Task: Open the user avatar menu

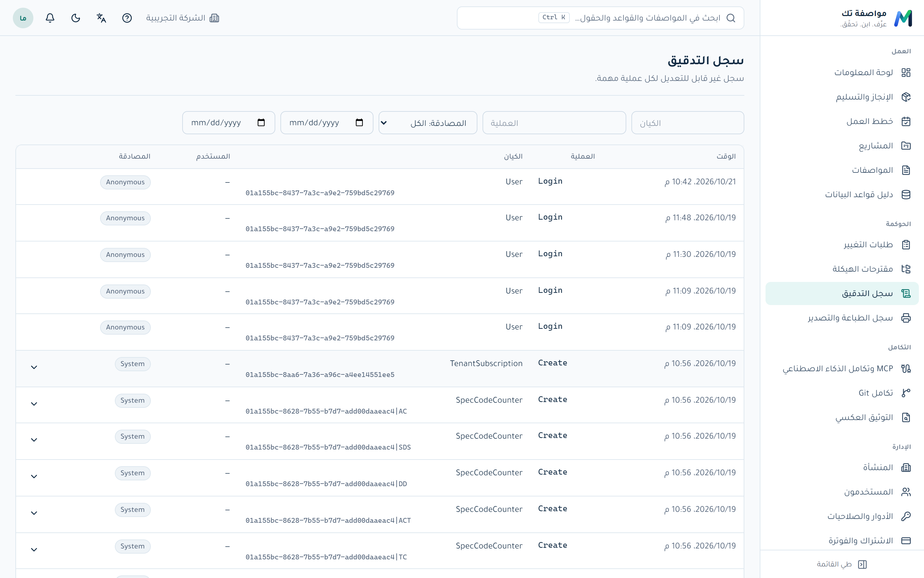Action: pyautogui.click(x=23, y=18)
